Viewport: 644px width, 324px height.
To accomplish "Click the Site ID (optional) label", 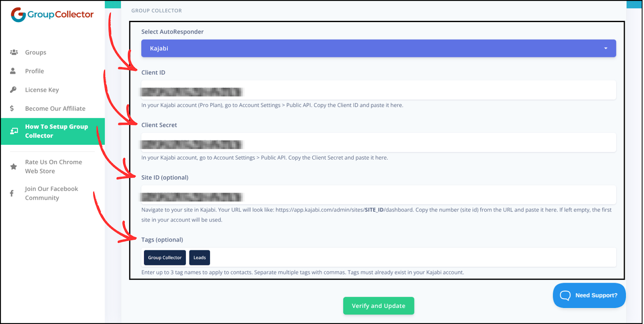I will tap(165, 178).
